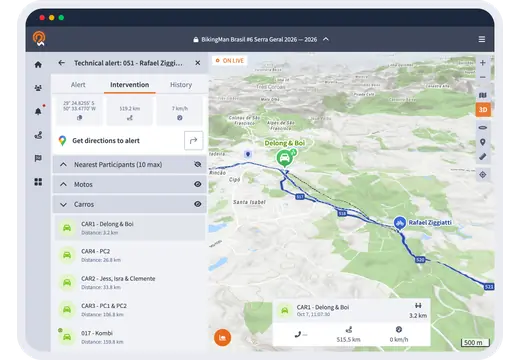520x360 pixels.
Task: Open the apps grid icon in sidebar
Action: [38, 182]
